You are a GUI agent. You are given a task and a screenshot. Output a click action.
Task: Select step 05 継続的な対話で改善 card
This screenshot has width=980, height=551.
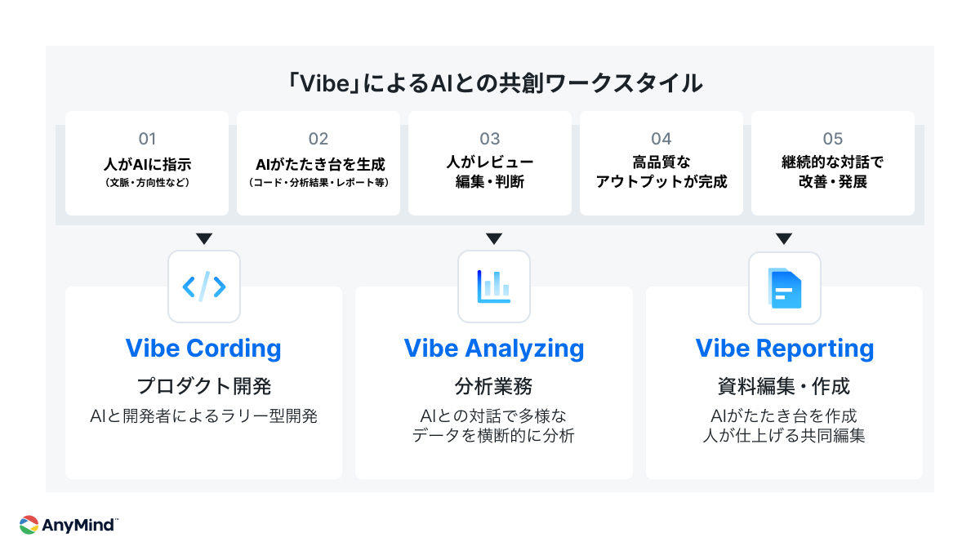[x=833, y=163]
